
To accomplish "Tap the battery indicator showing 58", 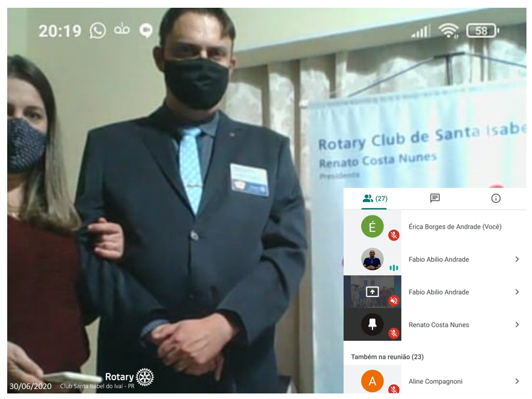I will [x=482, y=31].
